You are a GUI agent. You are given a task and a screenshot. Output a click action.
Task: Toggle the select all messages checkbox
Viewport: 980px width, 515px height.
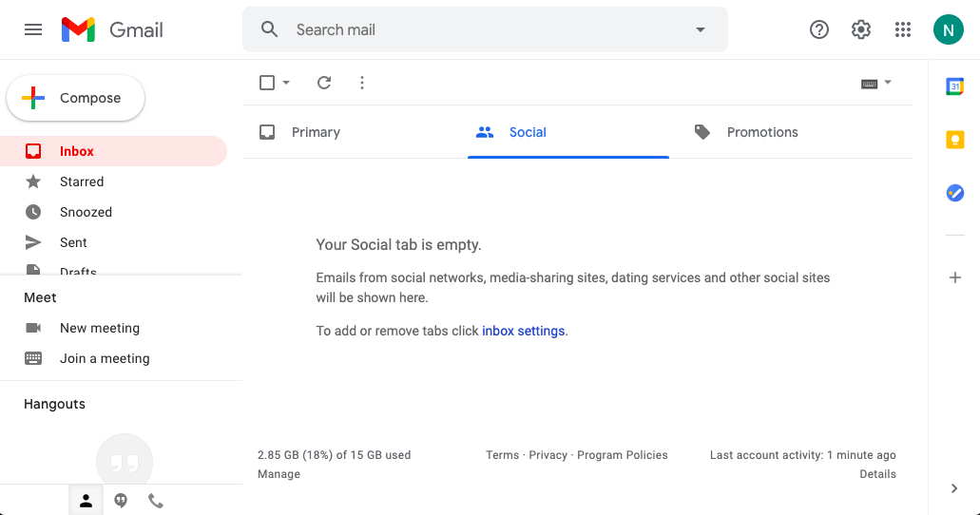[267, 83]
